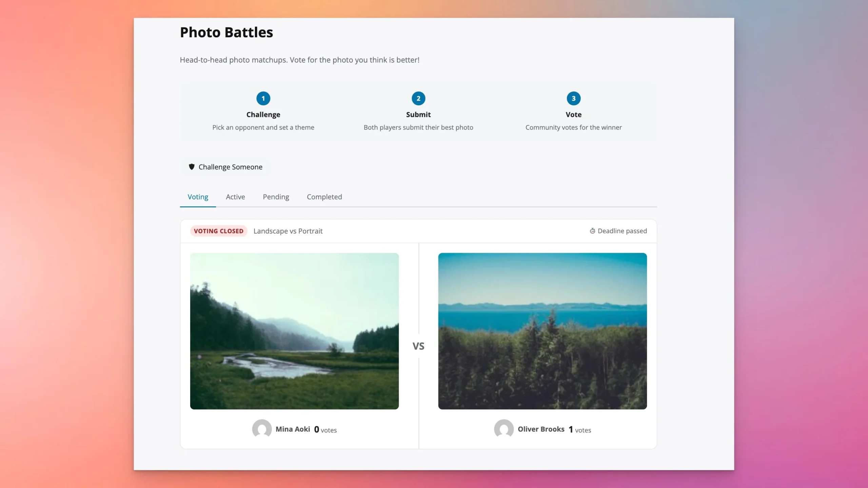Click Mina Aoki's avatar icon

coord(262,429)
